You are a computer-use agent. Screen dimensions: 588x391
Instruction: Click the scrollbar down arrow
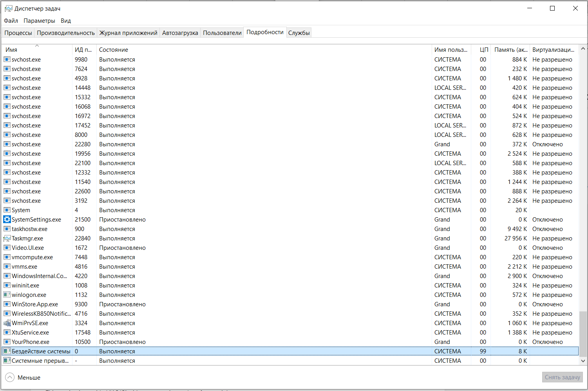(583, 361)
